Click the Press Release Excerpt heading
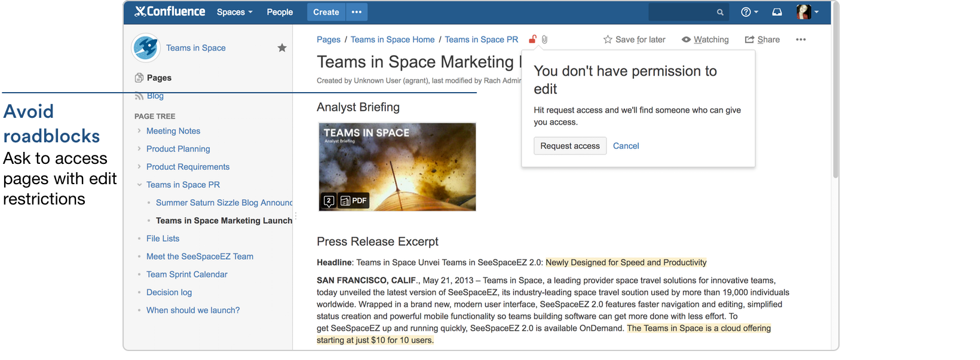Screen dimensions: 980x360 pos(378,242)
